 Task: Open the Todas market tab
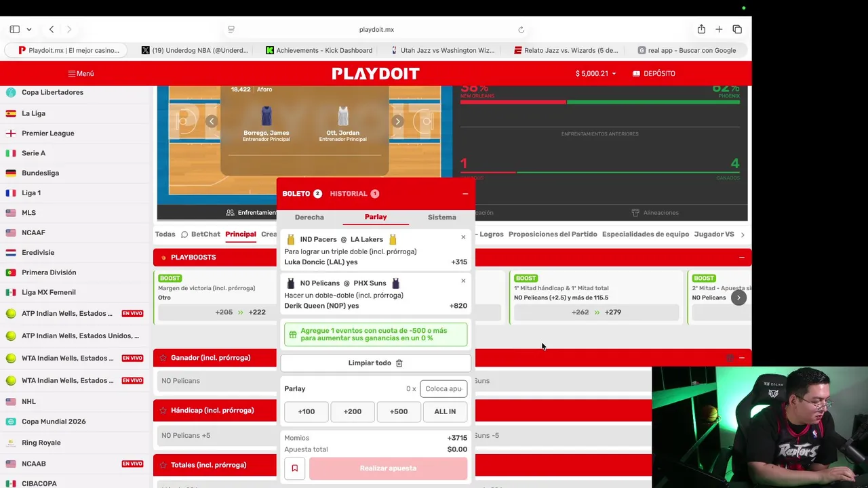coord(165,235)
